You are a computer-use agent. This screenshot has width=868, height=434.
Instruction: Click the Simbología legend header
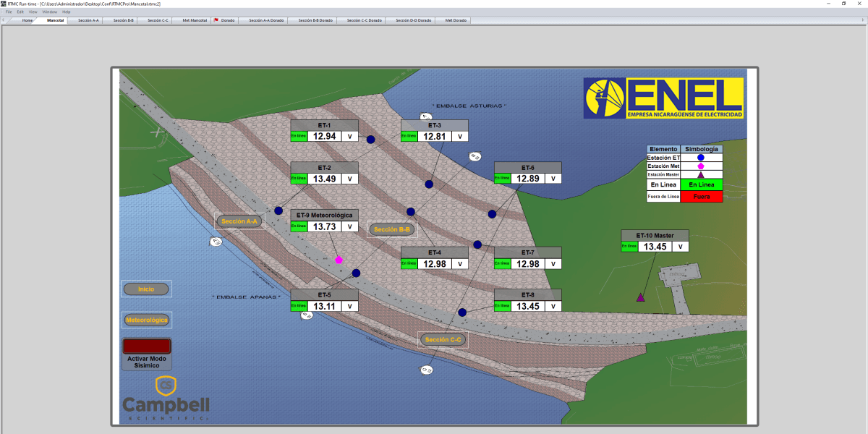[x=702, y=148]
